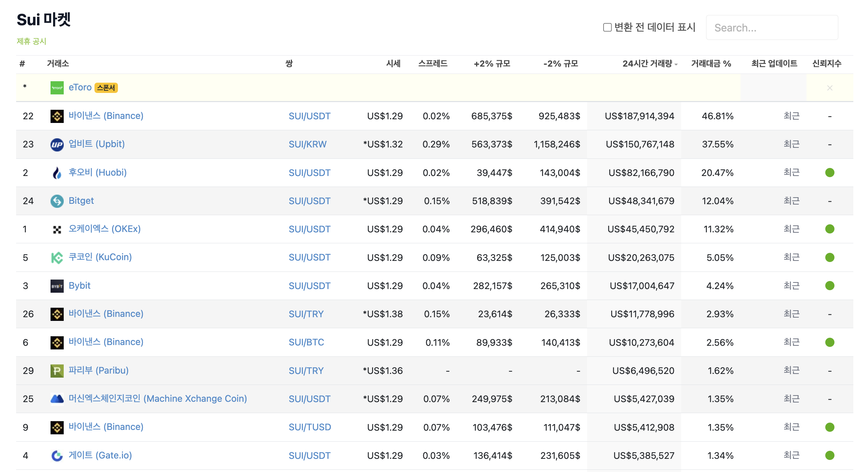Screen dimensions: 868x472
Task: Click the Bybit logo icon
Action: coord(57,286)
